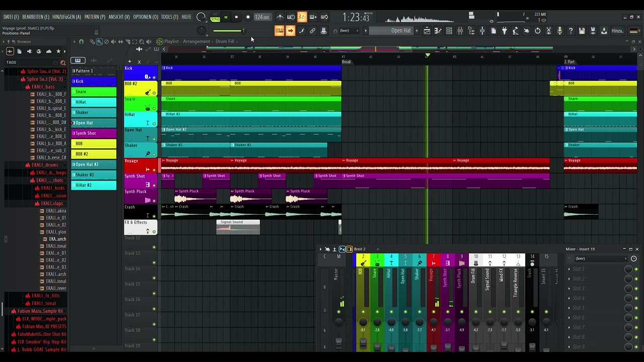Image resolution: width=644 pixels, height=362 pixels.
Task: Open the Open Hat channel selector
Action: [x=391, y=31]
